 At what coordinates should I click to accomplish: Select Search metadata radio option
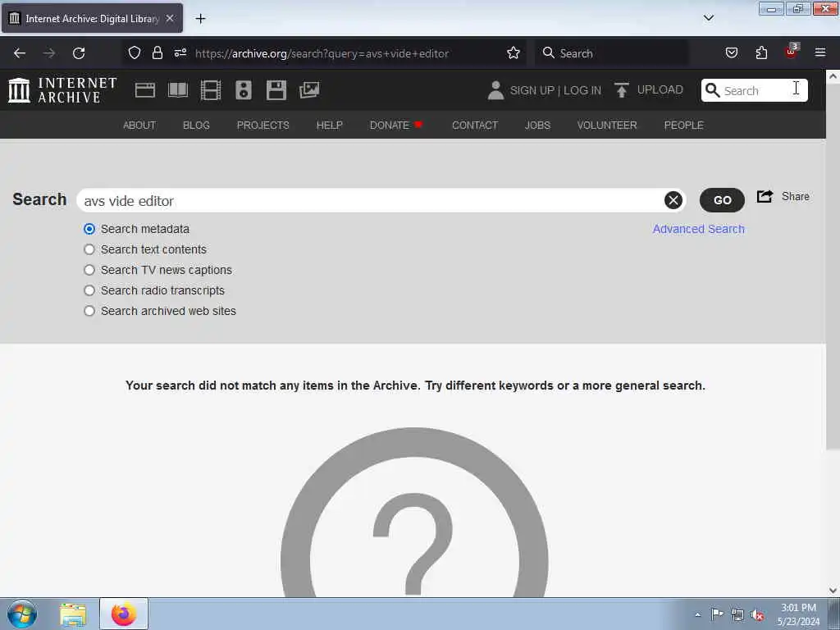click(89, 229)
